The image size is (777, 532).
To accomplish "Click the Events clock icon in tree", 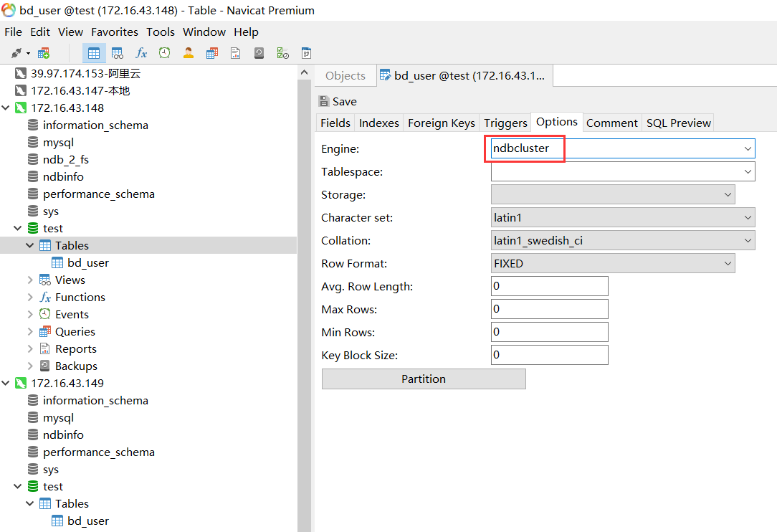I will click(x=45, y=314).
